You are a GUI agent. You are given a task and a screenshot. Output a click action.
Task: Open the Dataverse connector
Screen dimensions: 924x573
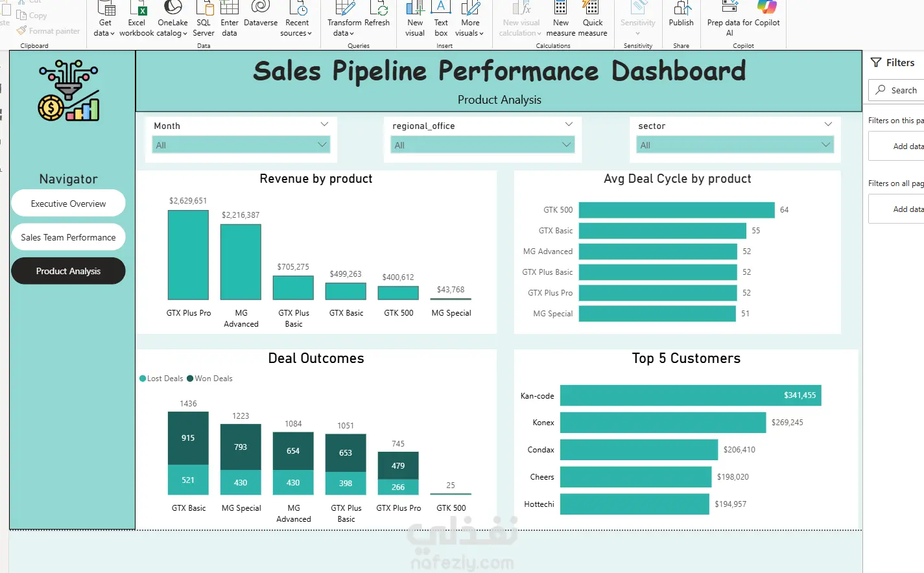(261, 14)
